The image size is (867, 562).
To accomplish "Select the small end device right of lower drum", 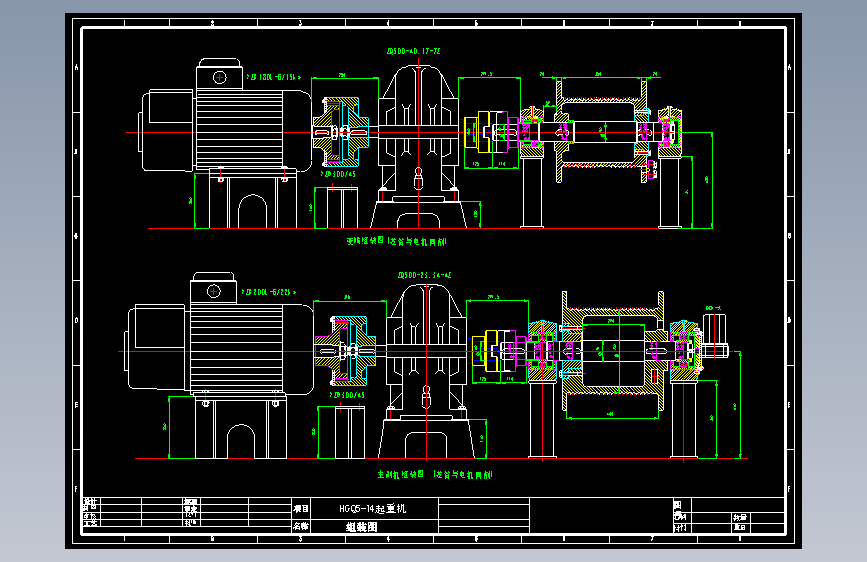I will tap(715, 336).
